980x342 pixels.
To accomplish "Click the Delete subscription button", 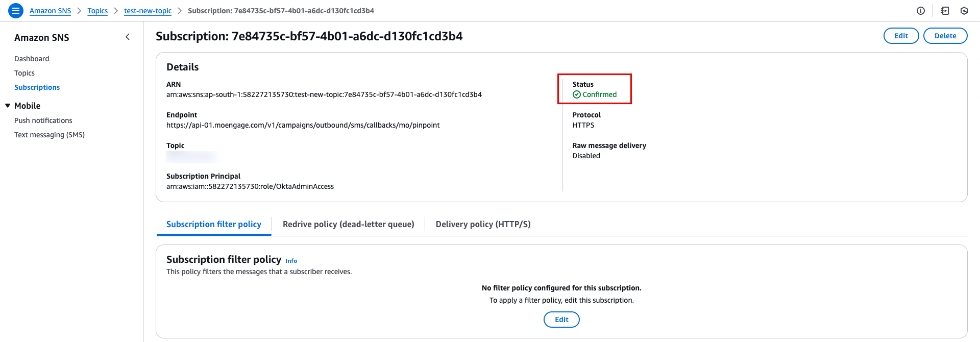I will [945, 36].
